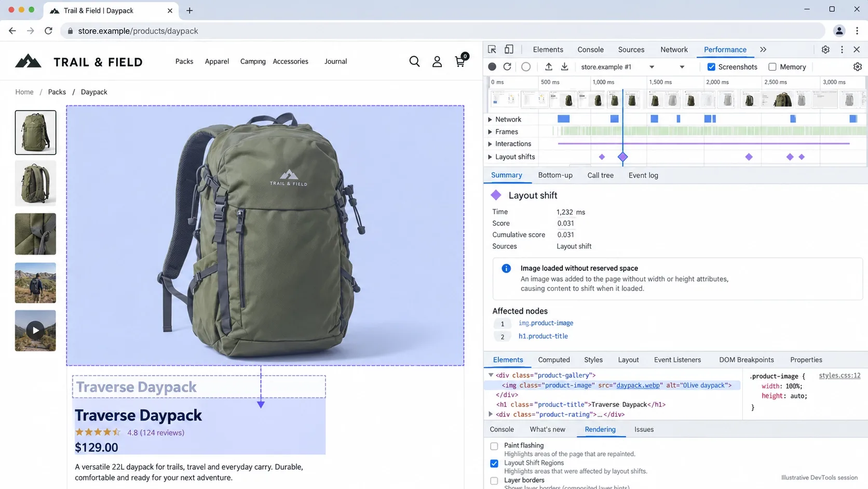Enable the Memory checkbox
Screen dimensions: 868x489
pos(772,67)
